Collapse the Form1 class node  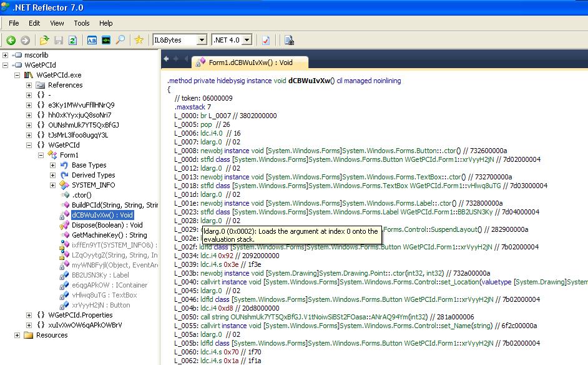[41, 155]
